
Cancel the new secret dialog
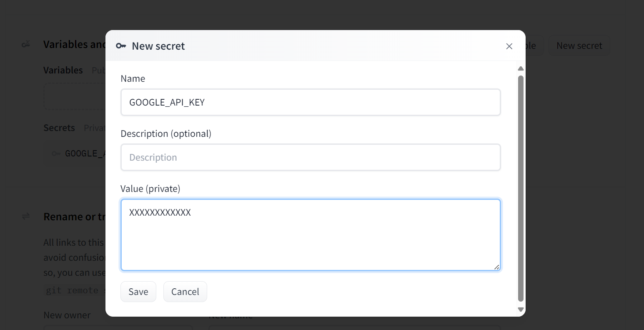point(185,292)
